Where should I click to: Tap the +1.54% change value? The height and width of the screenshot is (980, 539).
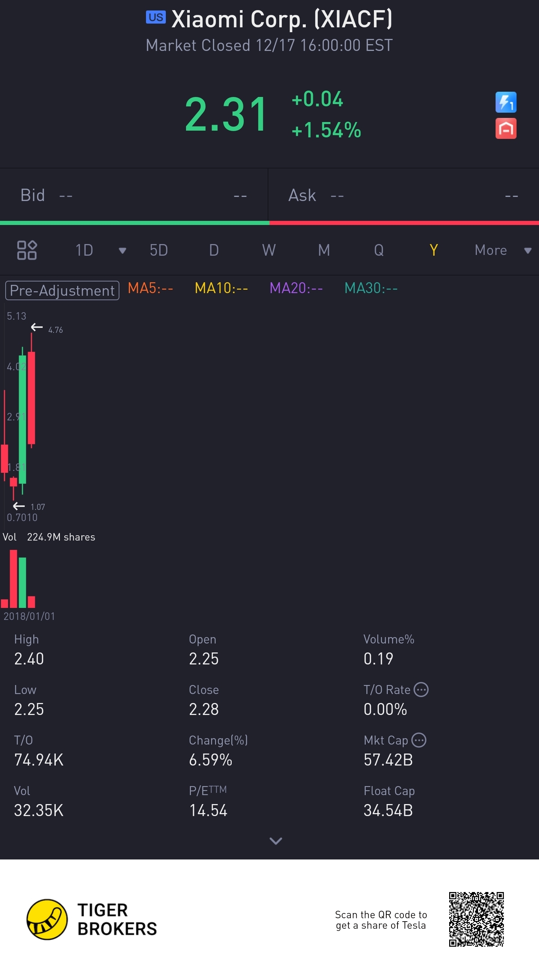(326, 130)
